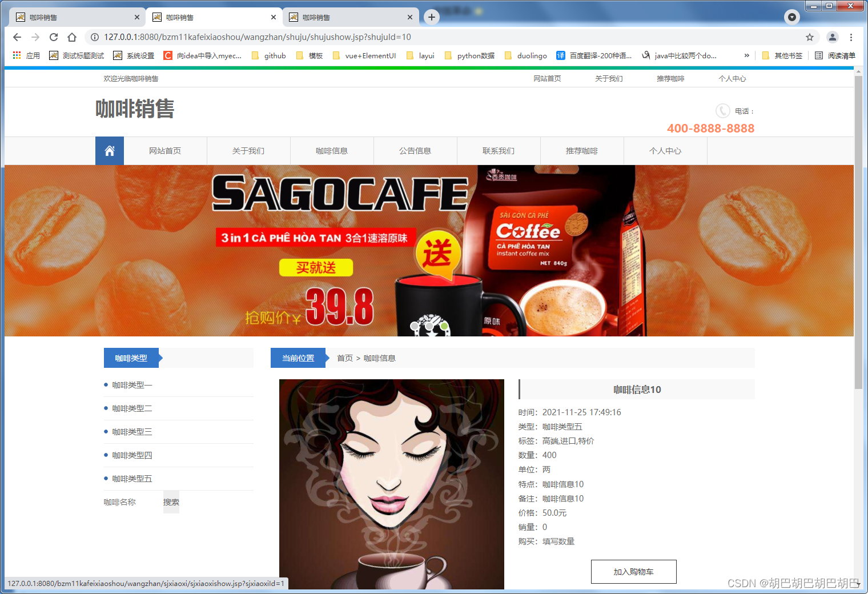Image resolution: width=868 pixels, height=594 pixels.
Task: Click the site info icon in address bar
Action: point(95,37)
